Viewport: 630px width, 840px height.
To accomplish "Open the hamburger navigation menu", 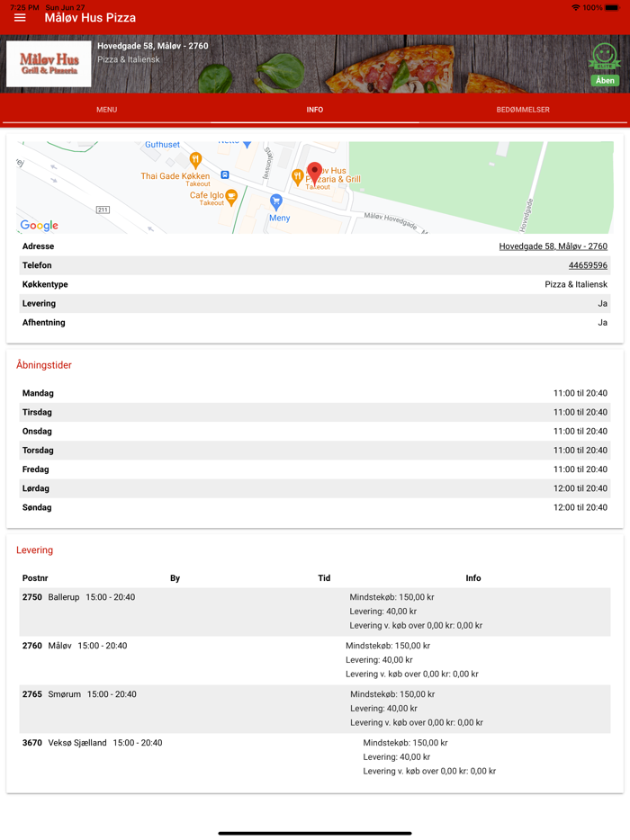I will point(20,18).
